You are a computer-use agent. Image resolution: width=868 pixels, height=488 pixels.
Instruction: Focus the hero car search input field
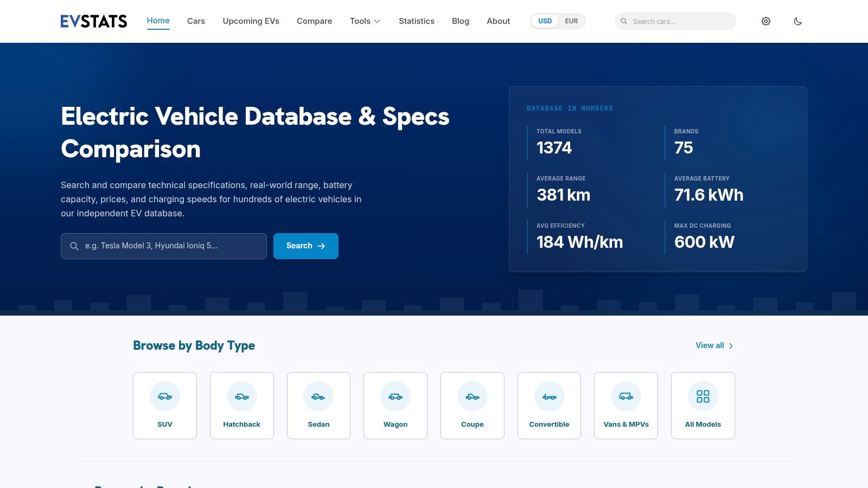tap(164, 246)
